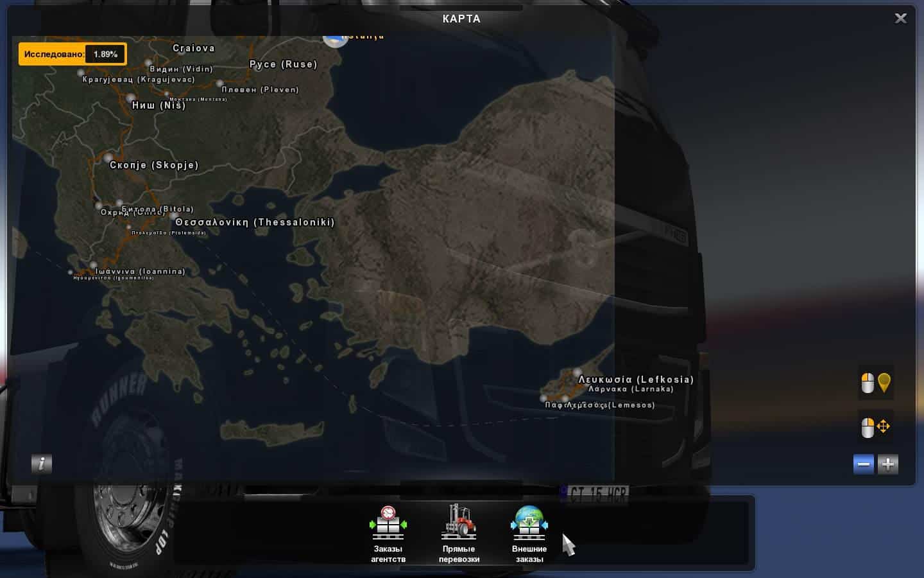This screenshot has width=924, height=578.
Task: Click the Русе (Ruse) city label
Action: (x=283, y=64)
